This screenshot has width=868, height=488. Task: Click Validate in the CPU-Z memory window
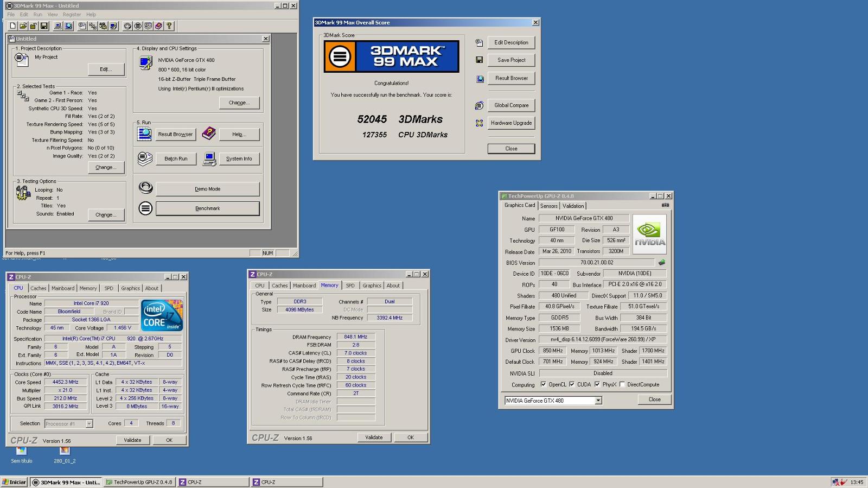[374, 438]
